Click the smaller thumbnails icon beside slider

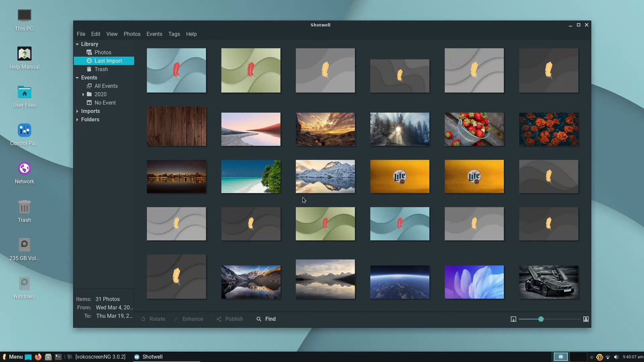click(514, 319)
